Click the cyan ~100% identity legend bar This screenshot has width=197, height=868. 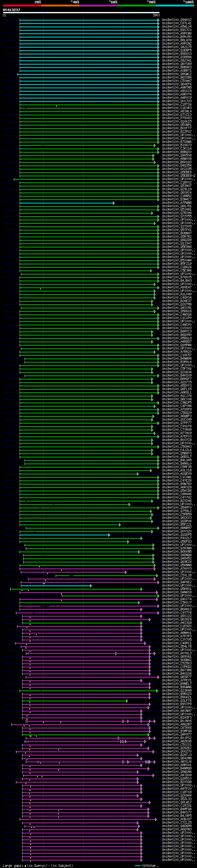(175, 6)
